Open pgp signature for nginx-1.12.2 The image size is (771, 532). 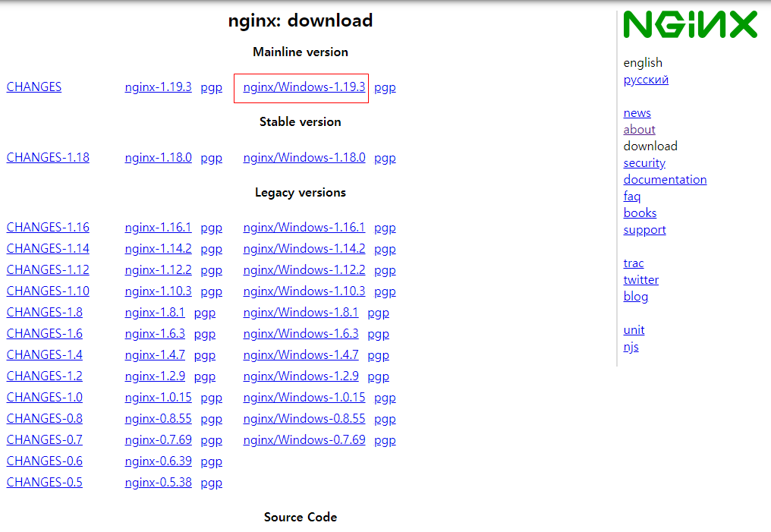(212, 270)
